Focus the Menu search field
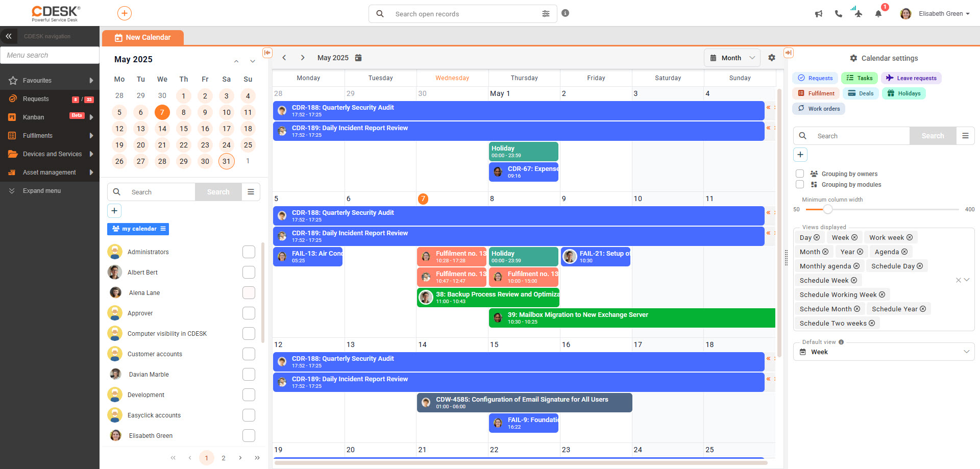980x469 pixels. [50, 55]
